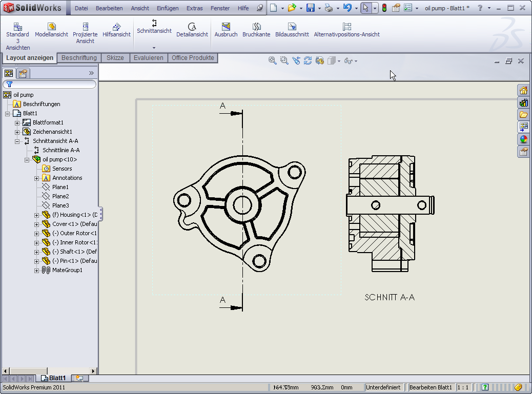Open the hide/show items dropdown arrow
The image size is (532, 394).
click(356, 61)
